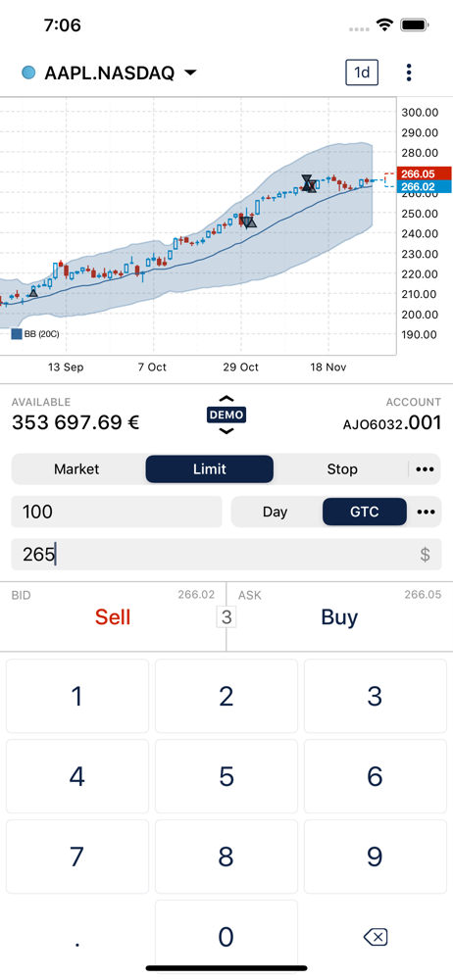Choose the Limit order type
This screenshot has width=453, height=980.
click(x=210, y=468)
